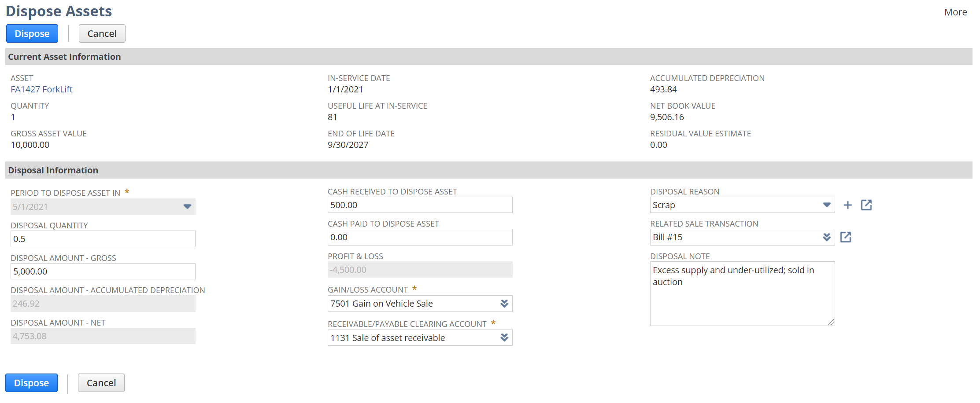The width and height of the screenshot is (980, 403).
Task: Click the top Cancel button
Action: point(102,33)
